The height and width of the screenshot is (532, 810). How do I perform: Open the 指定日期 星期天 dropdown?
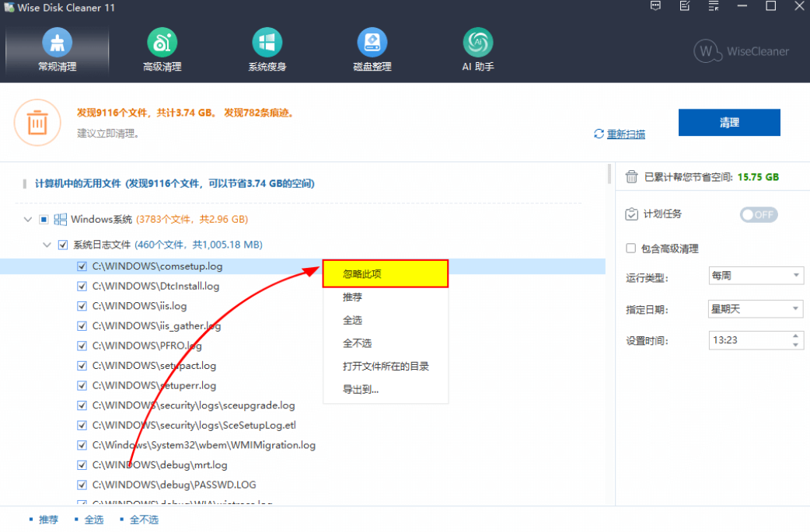pos(756,309)
